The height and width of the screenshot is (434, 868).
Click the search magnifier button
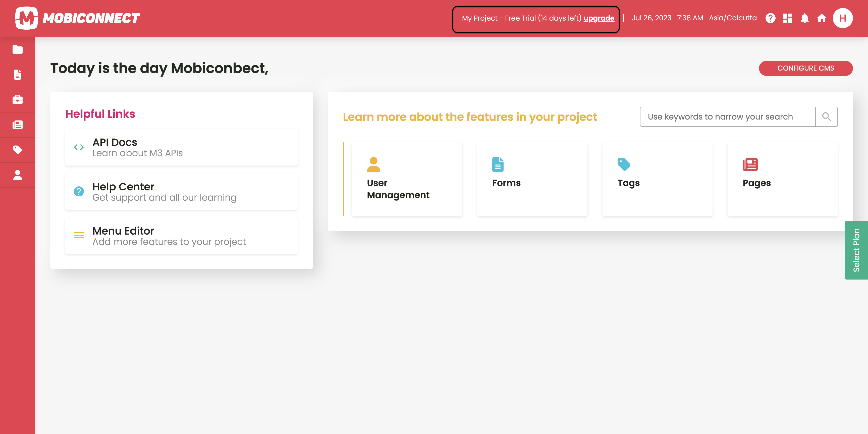pos(826,117)
